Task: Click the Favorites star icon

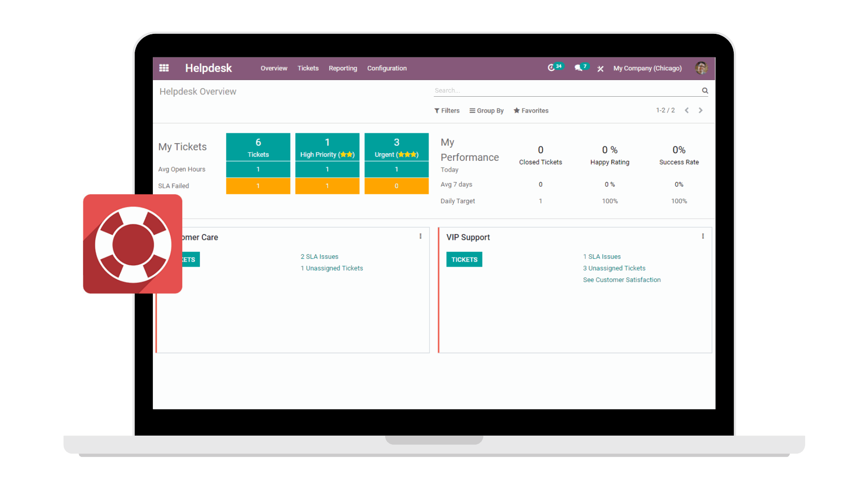Action: click(516, 110)
